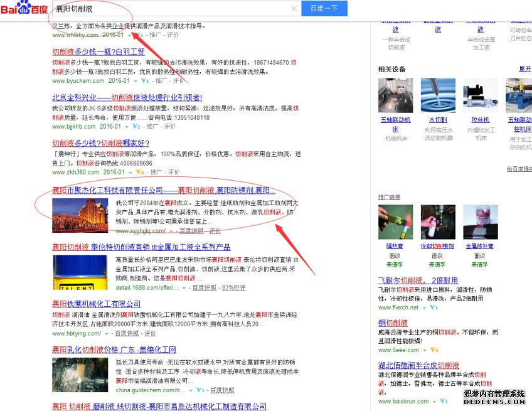Click 评价 next to www.zkh360.com
The height and width of the screenshot is (411, 532).
(x=174, y=172)
